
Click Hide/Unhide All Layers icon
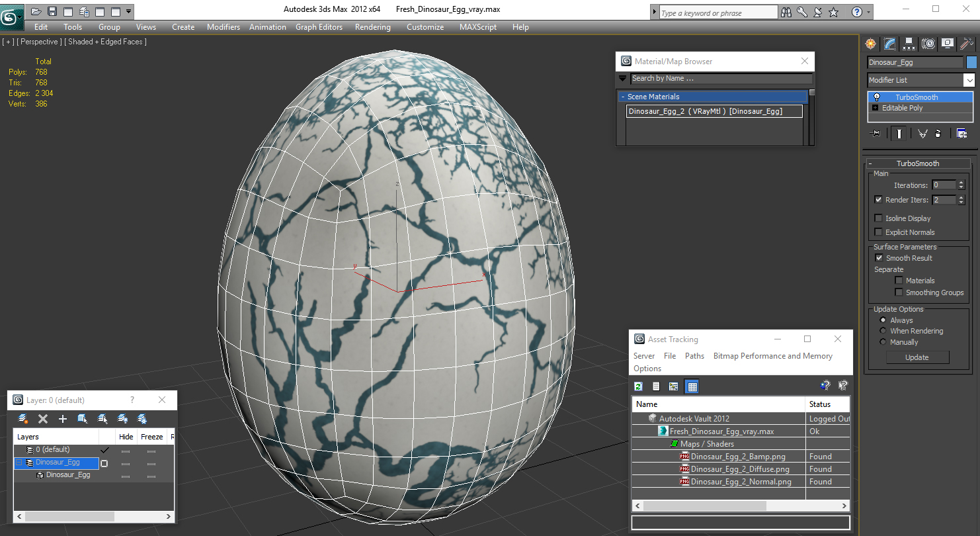pyautogui.click(x=122, y=419)
